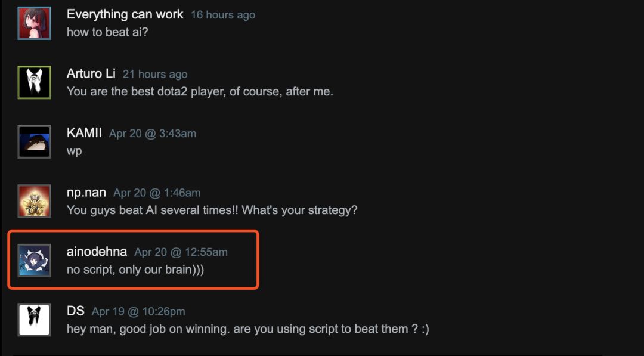This screenshot has height=356, width=644.
Task: Select the np.nan username link
Action: point(86,193)
